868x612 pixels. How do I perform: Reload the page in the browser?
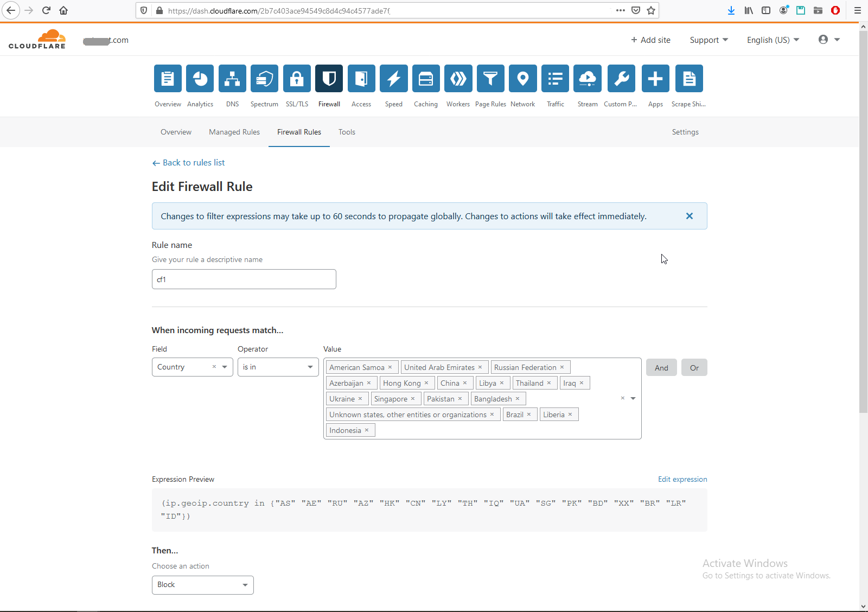point(46,10)
